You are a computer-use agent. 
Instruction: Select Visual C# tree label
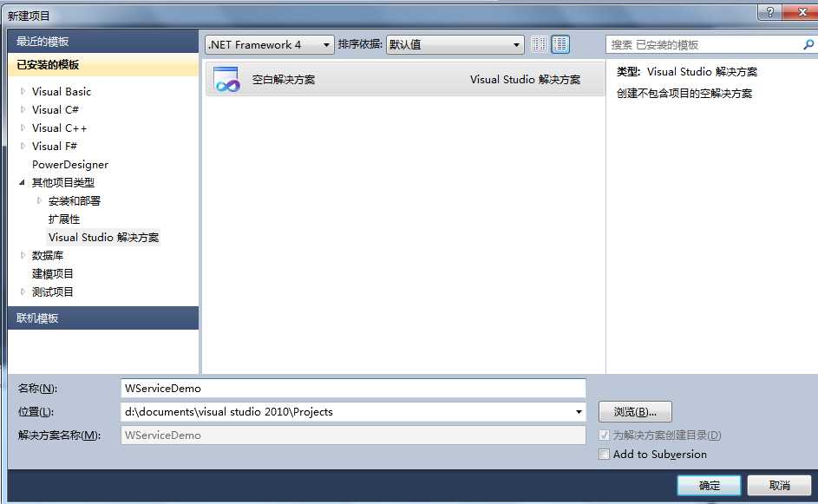(x=56, y=109)
